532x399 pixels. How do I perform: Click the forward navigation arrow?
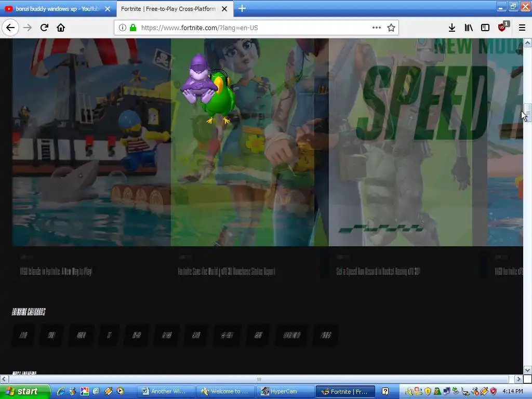[28, 28]
